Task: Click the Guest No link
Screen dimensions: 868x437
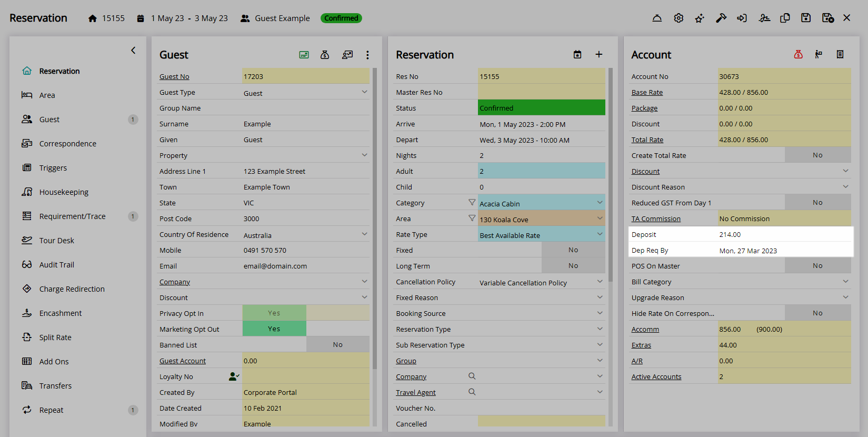Action: [174, 76]
